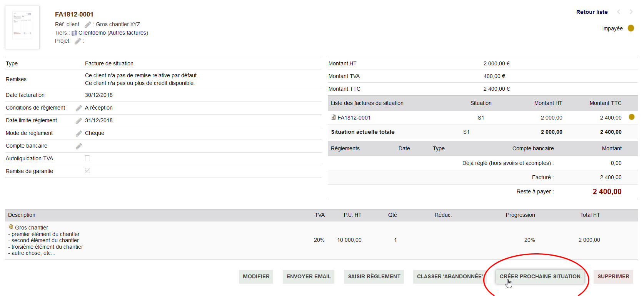Toggle the Autoliquidation TVA checkbox

pos(87,158)
